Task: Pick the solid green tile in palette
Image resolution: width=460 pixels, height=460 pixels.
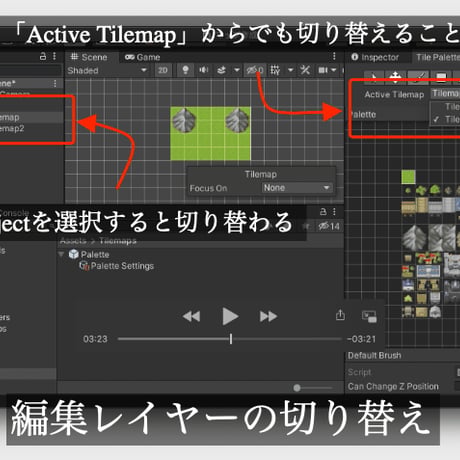Action: [x=408, y=177]
